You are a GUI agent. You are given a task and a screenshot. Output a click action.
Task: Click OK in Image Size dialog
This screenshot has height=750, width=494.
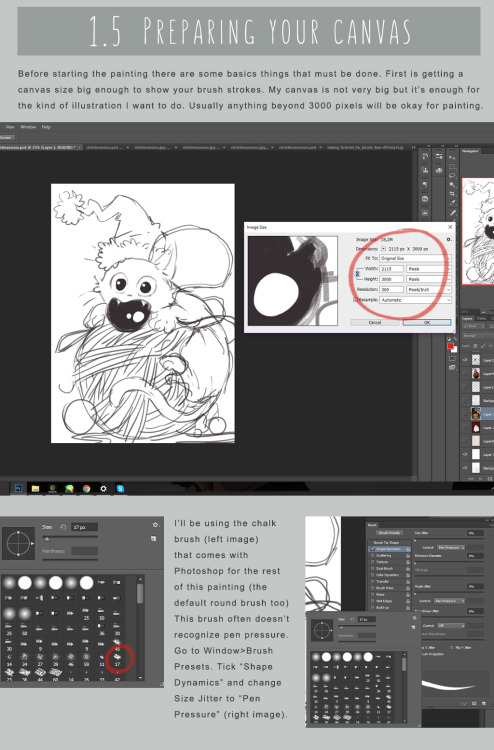[x=427, y=322]
